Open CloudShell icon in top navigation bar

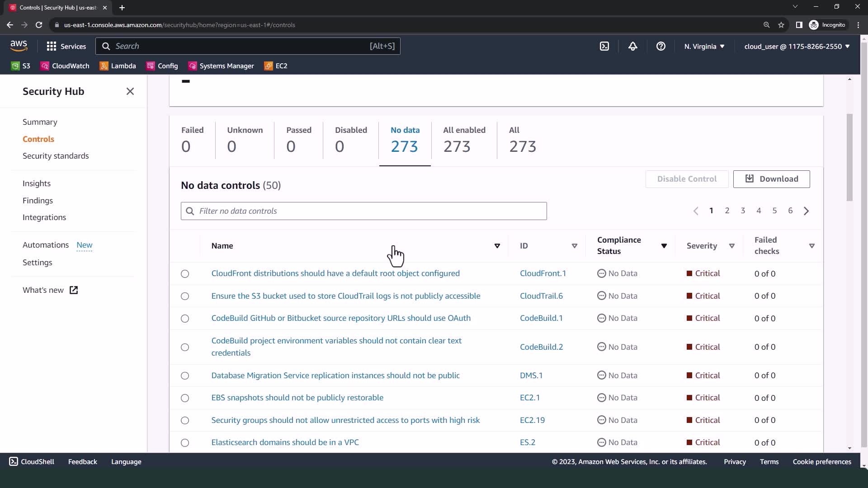(x=604, y=46)
